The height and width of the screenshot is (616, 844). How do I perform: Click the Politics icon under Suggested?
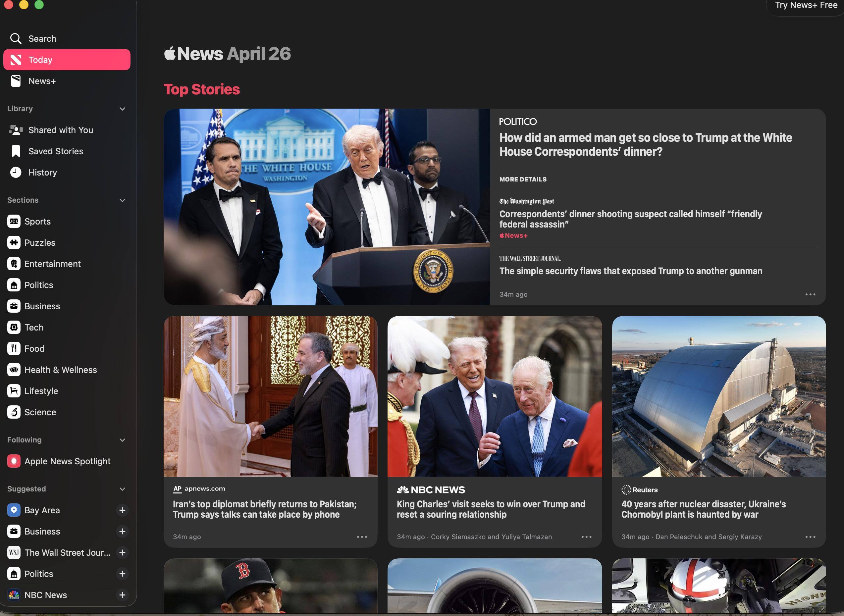14,574
